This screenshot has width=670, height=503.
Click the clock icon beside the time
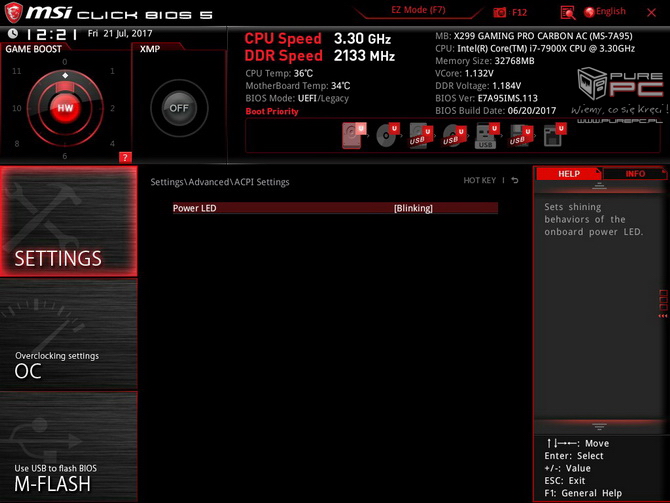13,33
